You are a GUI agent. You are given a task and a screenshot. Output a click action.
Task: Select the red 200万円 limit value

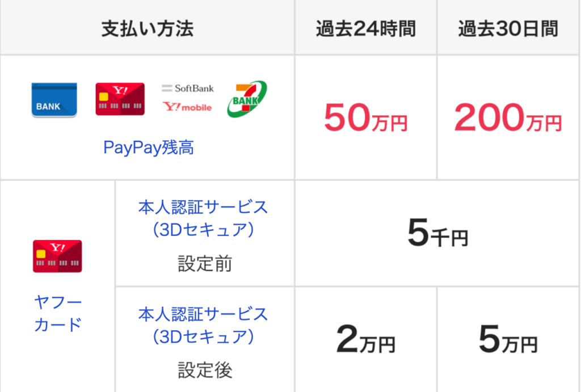(x=508, y=118)
